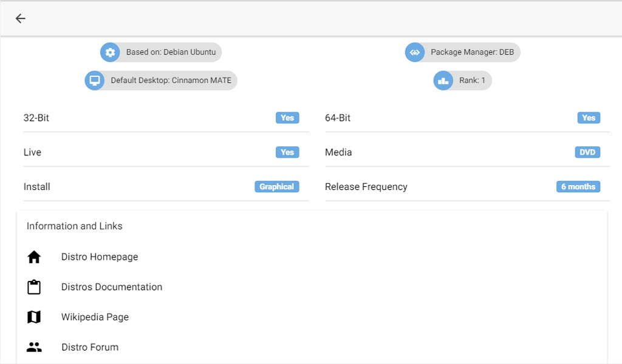Click the code icon beside Package Manager
Image resolution: width=622 pixels, height=364 pixels.
(415, 52)
